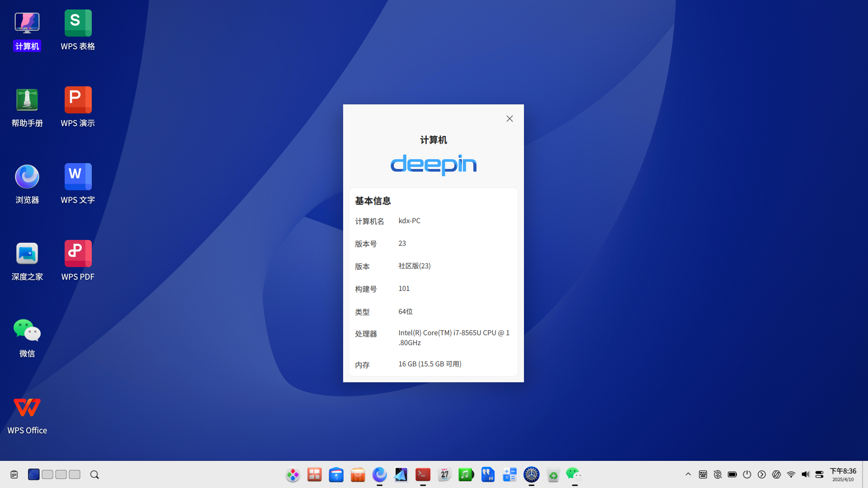Image resolution: width=868 pixels, height=488 pixels.
Task: Click the search magnifier in the taskbar
Action: [94, 474]
